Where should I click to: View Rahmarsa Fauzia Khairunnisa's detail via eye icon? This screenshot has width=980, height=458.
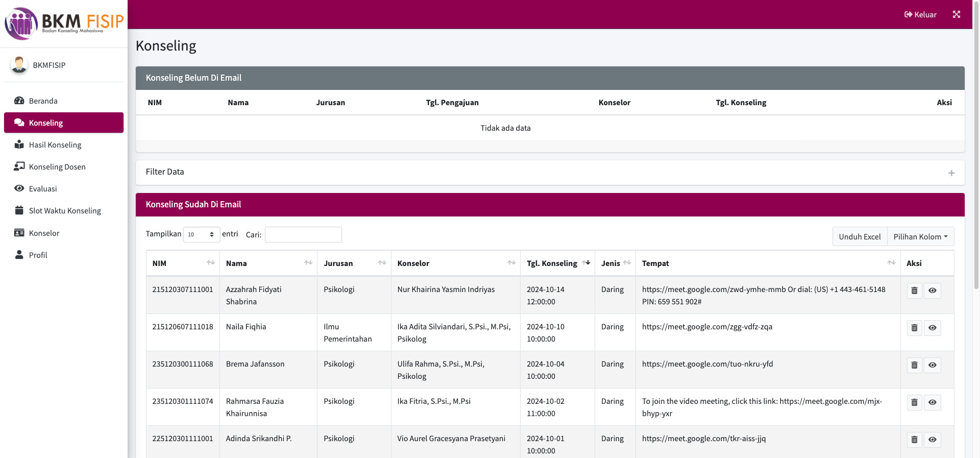tap(932, 402)
